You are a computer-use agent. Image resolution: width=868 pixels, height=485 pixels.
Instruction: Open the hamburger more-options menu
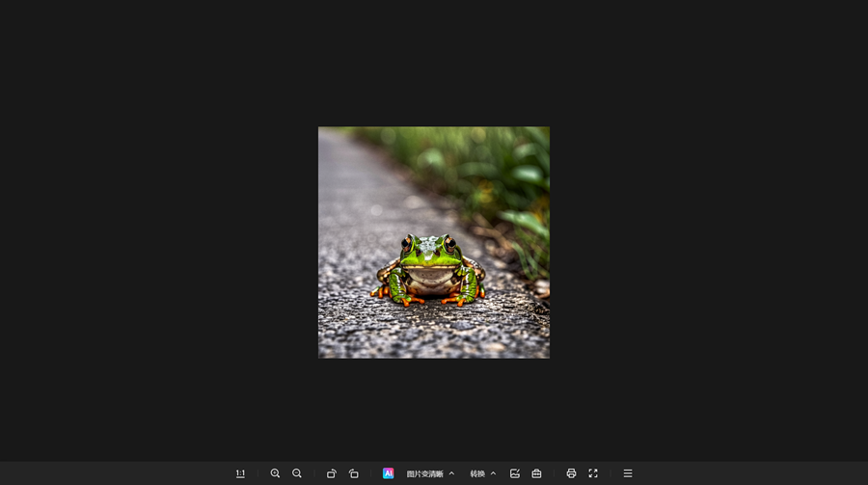[628, 473]
